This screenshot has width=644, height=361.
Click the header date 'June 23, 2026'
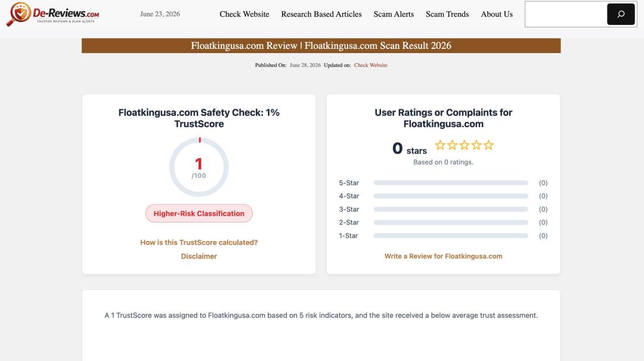pos(160,14)
